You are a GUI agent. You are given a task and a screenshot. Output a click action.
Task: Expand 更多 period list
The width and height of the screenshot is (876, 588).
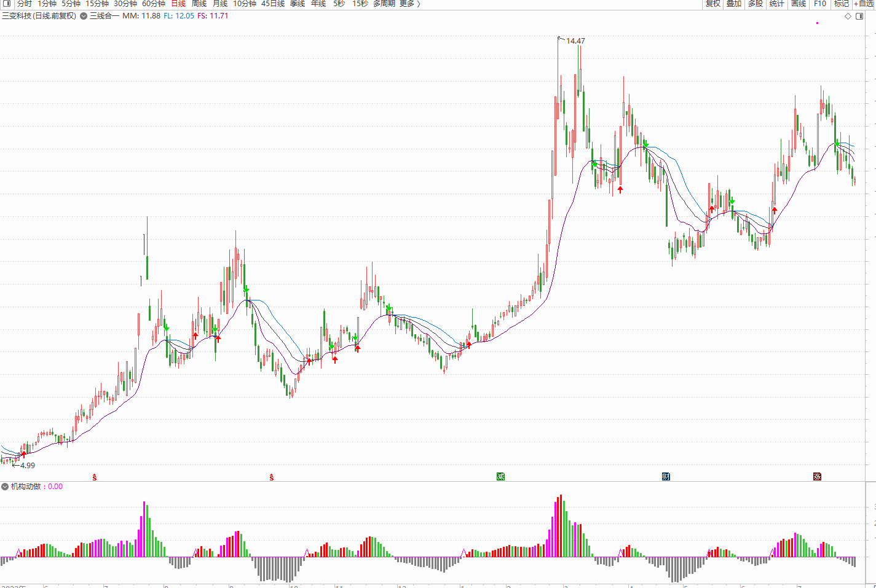410,4
